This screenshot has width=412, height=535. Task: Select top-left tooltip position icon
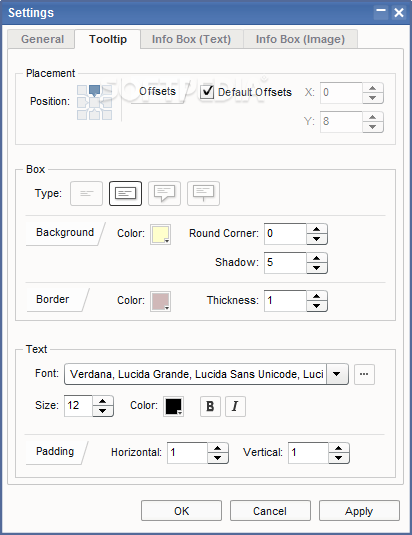82,90
